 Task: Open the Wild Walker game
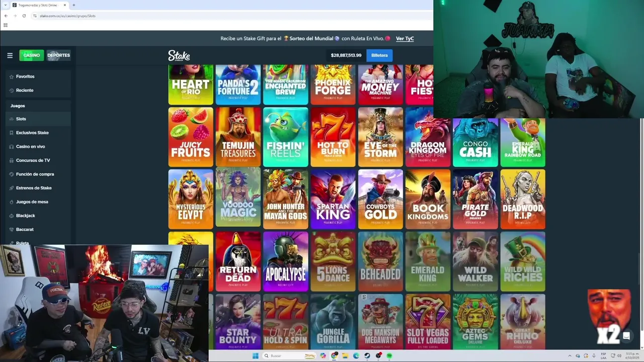tap(475, 261)
